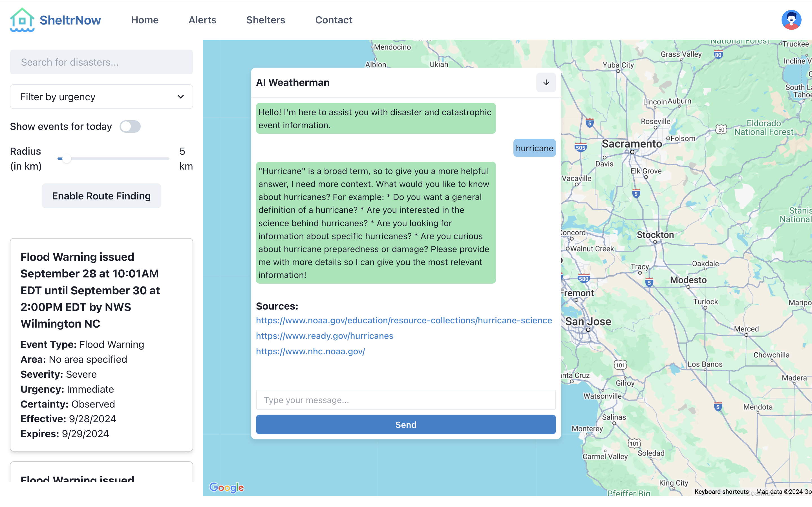Click the blue Send button
This screenshot has height=507, width=812.
[405, 424]
